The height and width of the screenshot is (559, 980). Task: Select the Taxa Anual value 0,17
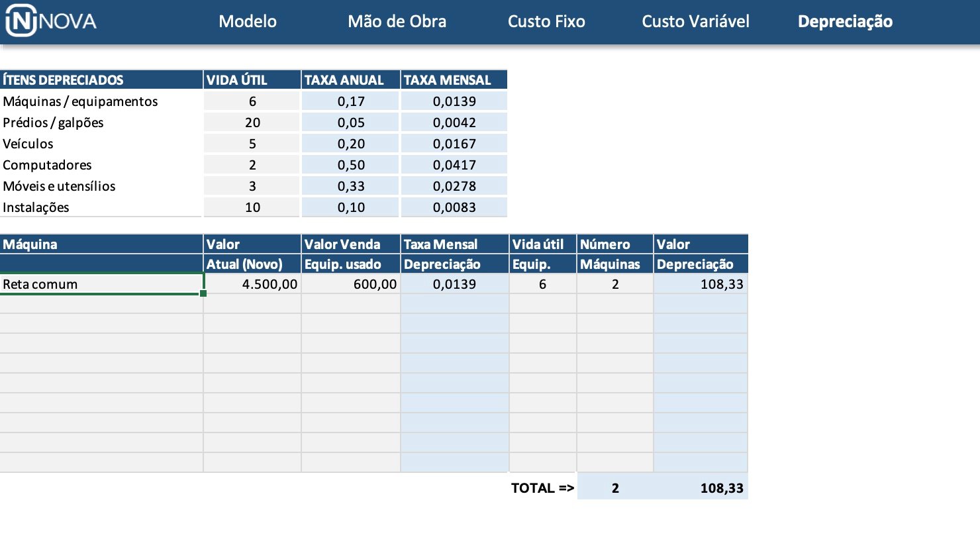coord(351,101)
